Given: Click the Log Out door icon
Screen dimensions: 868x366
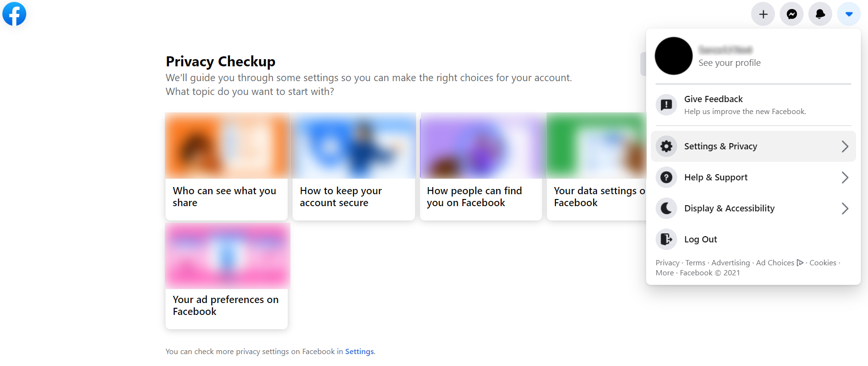Looking at the screenshot, I should pos(666,239).
